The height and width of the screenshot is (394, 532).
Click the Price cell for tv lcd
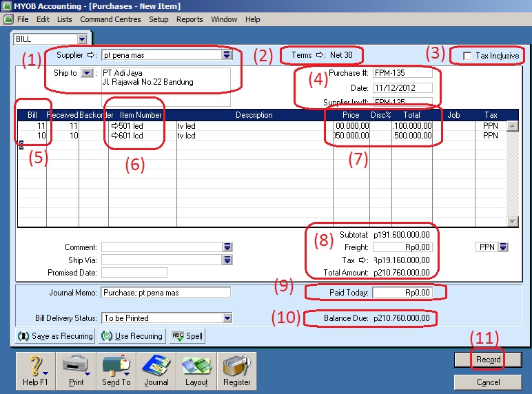[x=351, y=136]
